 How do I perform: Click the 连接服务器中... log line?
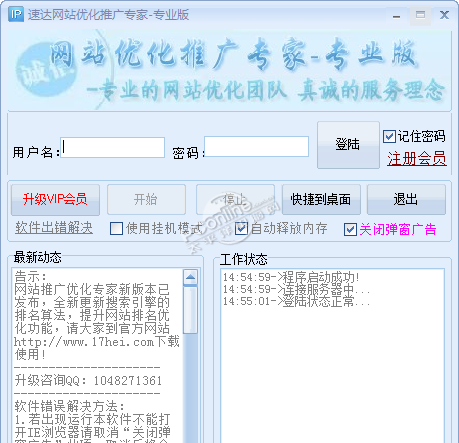click(x=296, y=289)
